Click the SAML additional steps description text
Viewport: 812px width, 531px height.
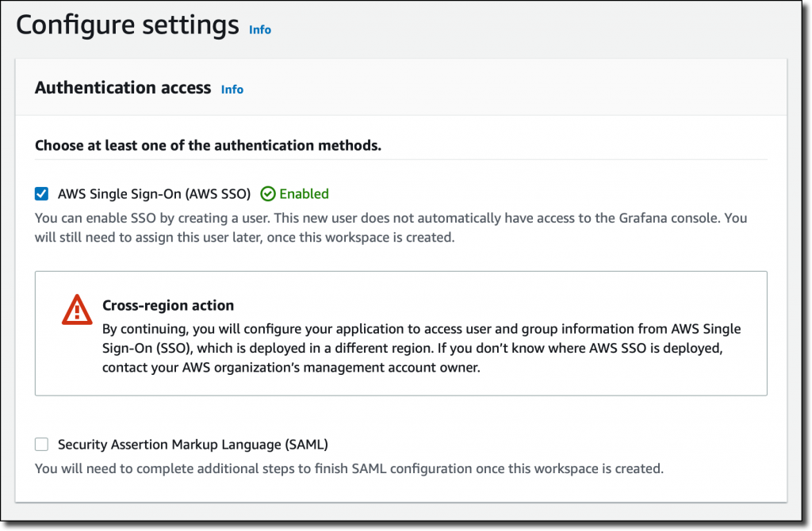[349, 468]
